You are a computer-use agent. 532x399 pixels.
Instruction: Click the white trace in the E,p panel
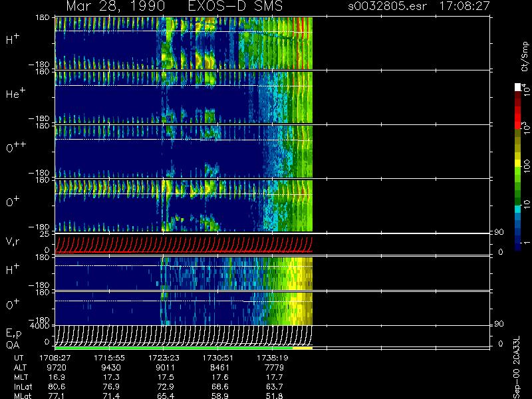point(184,335)
